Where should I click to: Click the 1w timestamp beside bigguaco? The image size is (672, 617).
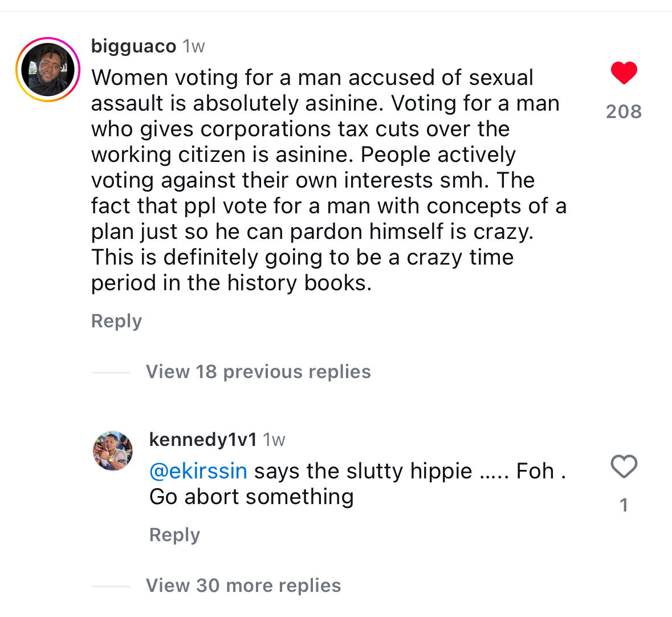(194, 46)
